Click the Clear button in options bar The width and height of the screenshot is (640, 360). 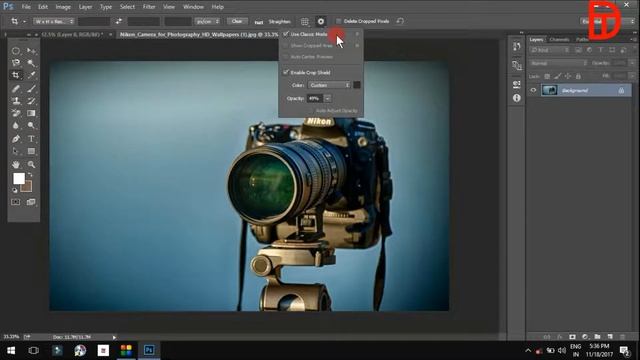(x=237, y=21)
